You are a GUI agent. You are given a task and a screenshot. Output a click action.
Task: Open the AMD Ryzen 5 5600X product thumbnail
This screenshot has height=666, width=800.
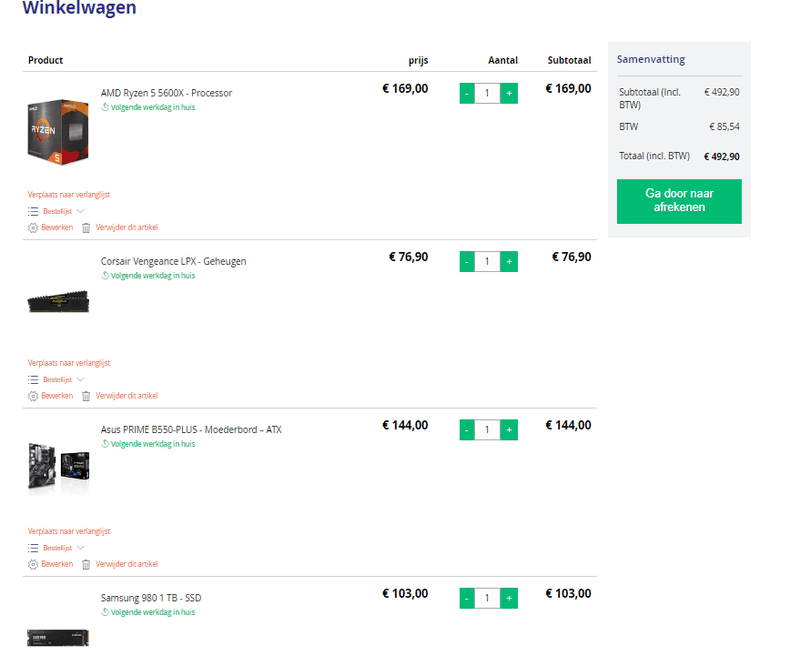59,130
